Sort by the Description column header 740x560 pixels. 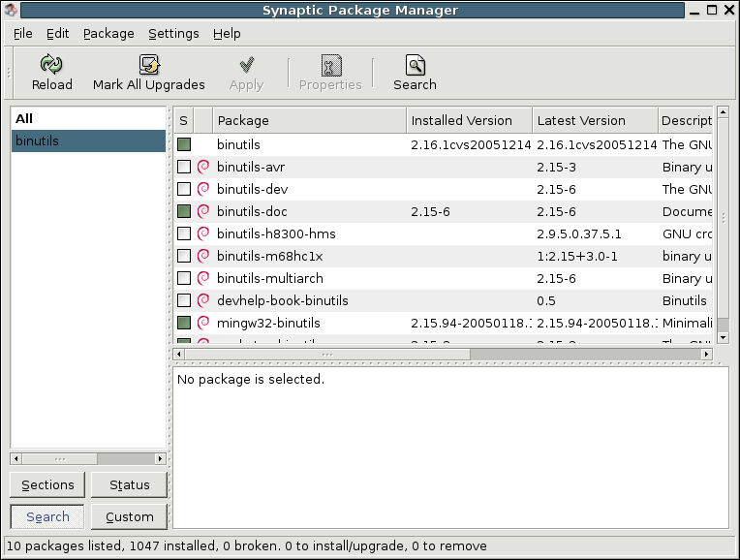click(685, 120)
